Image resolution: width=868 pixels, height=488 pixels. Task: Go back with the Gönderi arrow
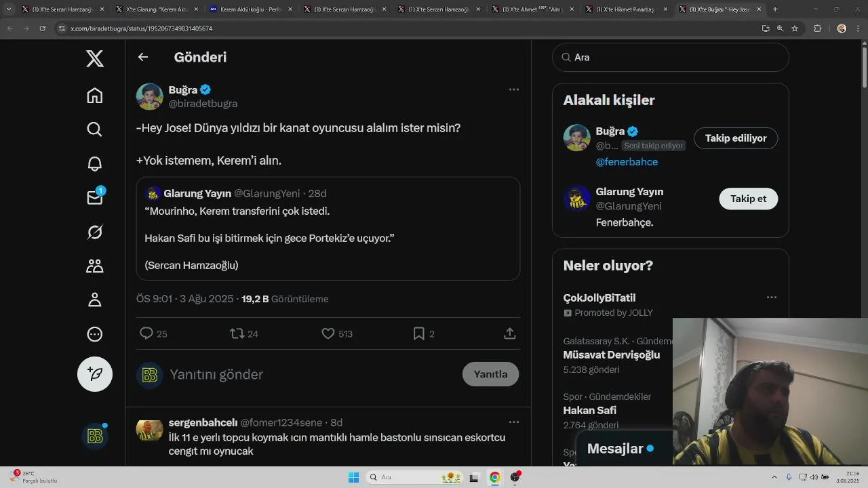pyautogui.click(x=143, y=57)
